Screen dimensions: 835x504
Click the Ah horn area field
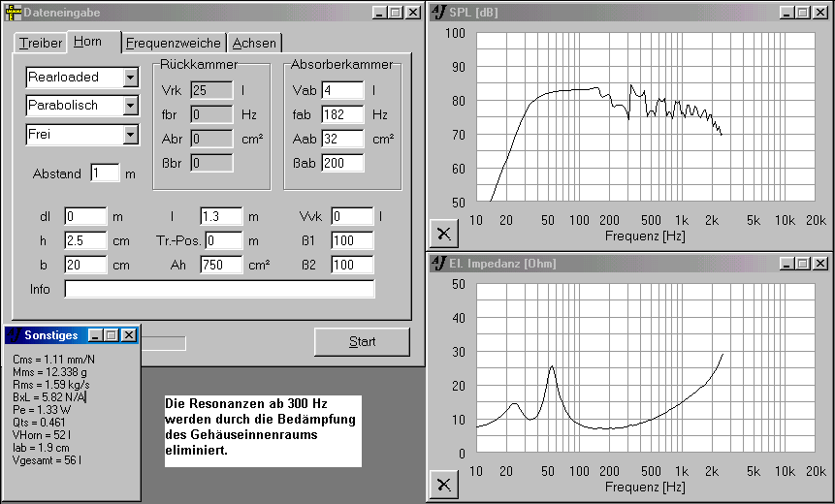pos(220,265)
